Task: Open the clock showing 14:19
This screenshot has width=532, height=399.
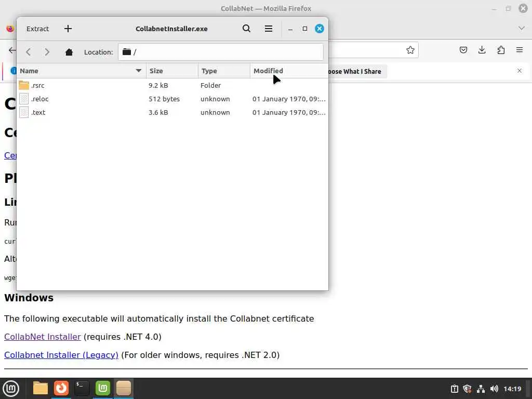Action: point(512,389)
